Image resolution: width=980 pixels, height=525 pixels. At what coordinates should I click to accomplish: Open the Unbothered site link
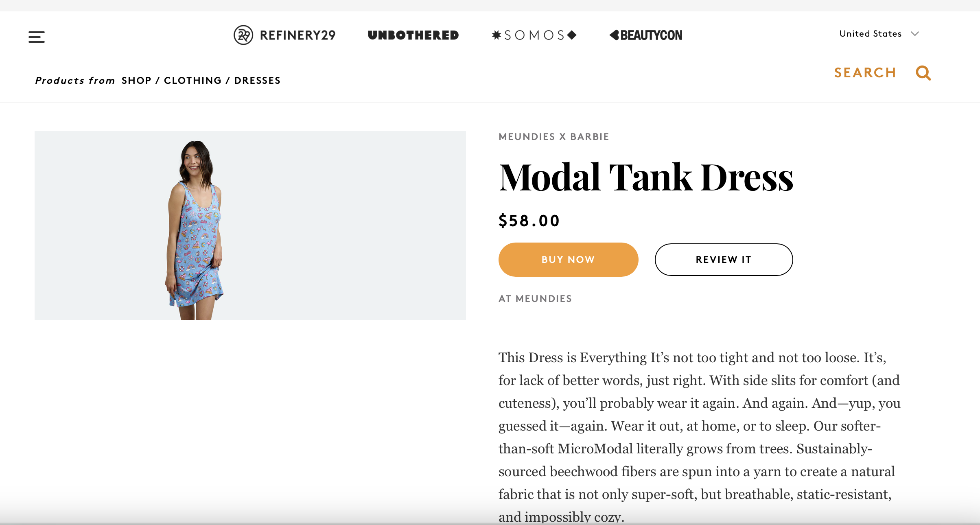point(413,35)
